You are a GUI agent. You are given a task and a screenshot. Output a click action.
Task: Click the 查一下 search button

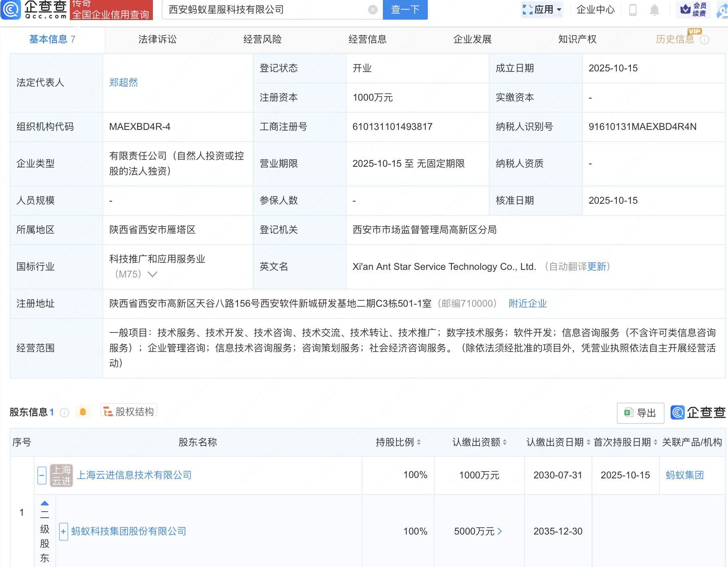(x=405, y=10)
